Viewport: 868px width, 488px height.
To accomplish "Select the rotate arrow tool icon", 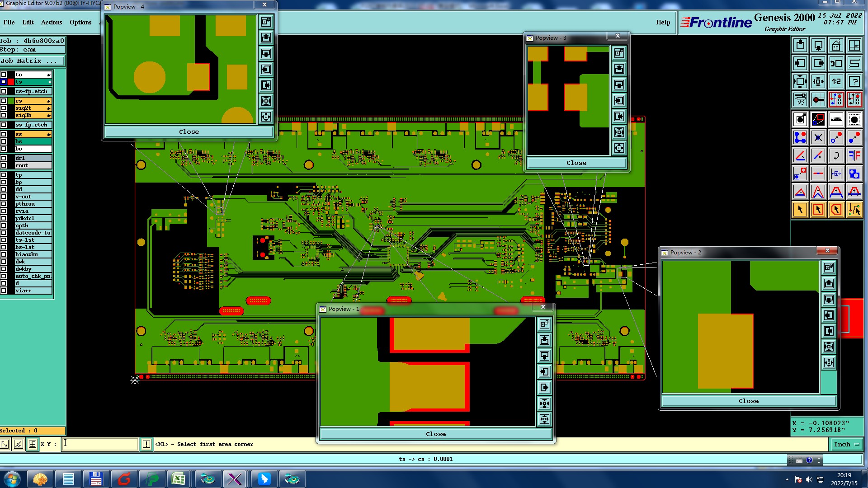I will click(x=836, y=156).
